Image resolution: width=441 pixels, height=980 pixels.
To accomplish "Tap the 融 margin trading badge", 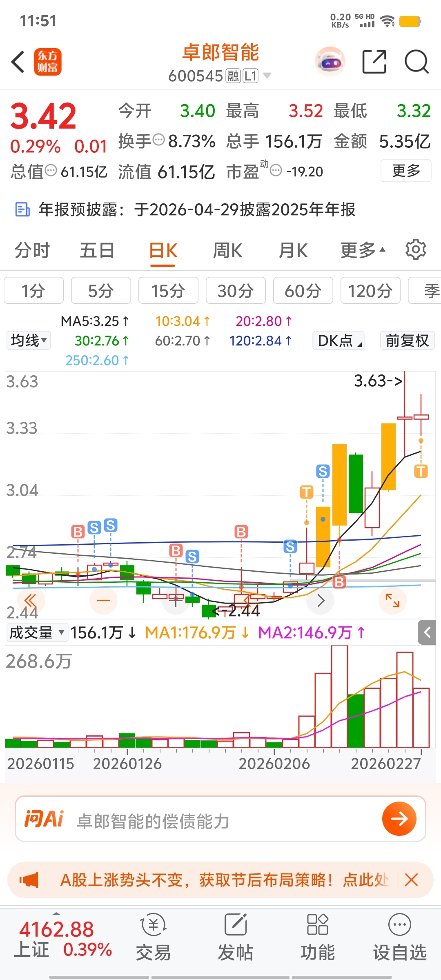I will point(233,76).
